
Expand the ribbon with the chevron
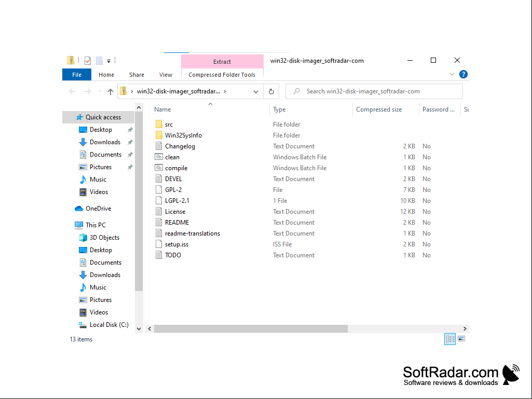452,74
